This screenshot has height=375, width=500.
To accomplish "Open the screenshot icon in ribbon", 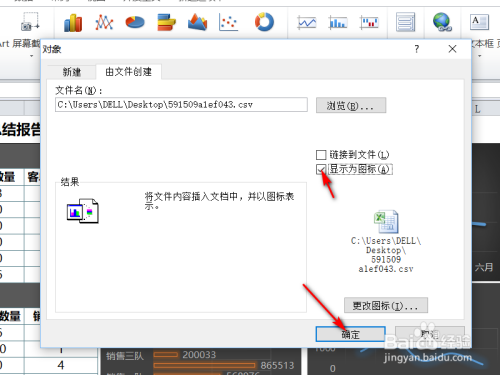I will click(x=30, y=22).
